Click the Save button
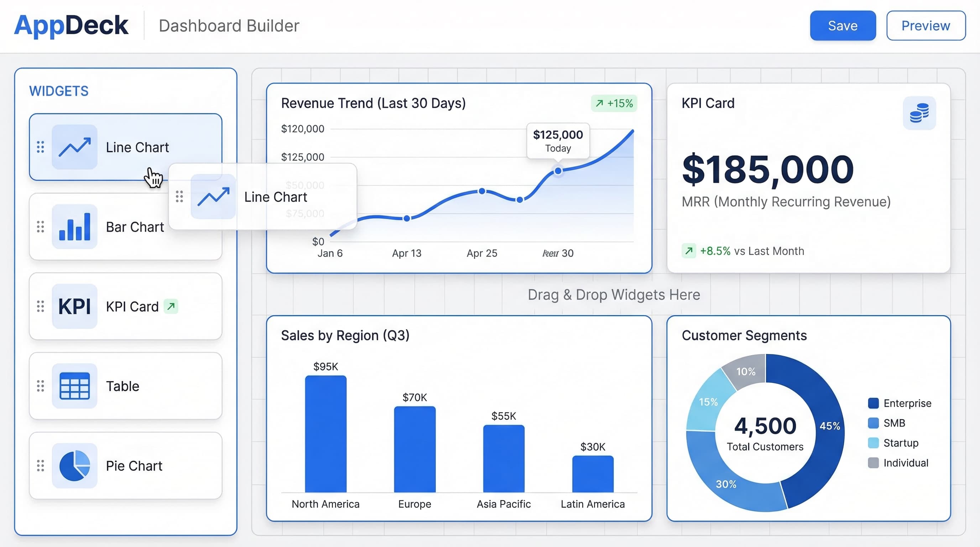This screenshot has width=980, height=547. 843,26
